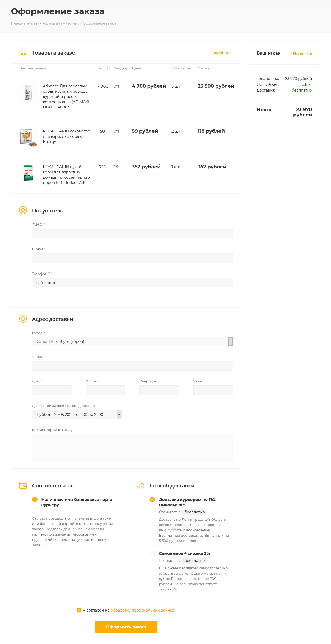Click the green 'бесплатно' delivery value in summary
Screen dimensions: 331x644
pos(302,90)
